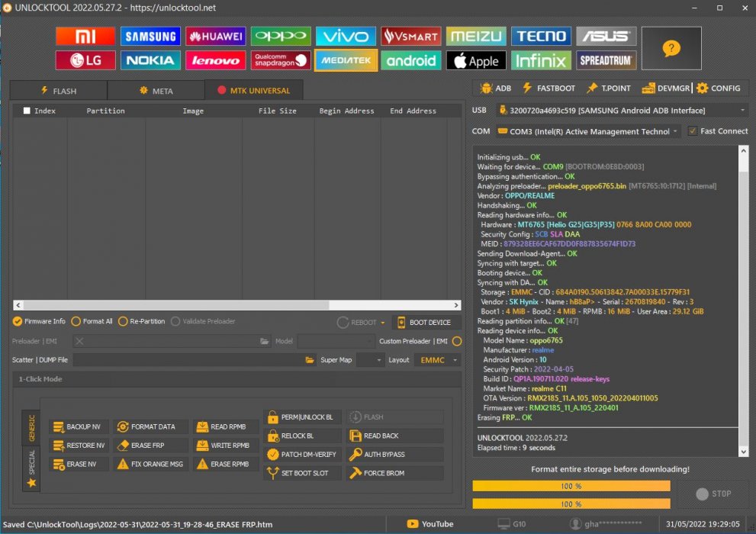Select the OPPO brand logo

[281, 36]
